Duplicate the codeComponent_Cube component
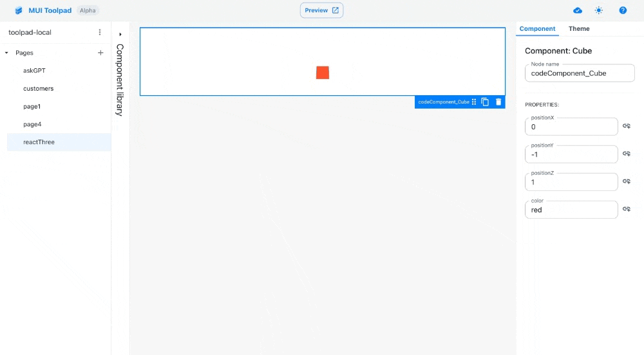Image resolution: width=644 pixels, height=355 pixels. [486, 102]
